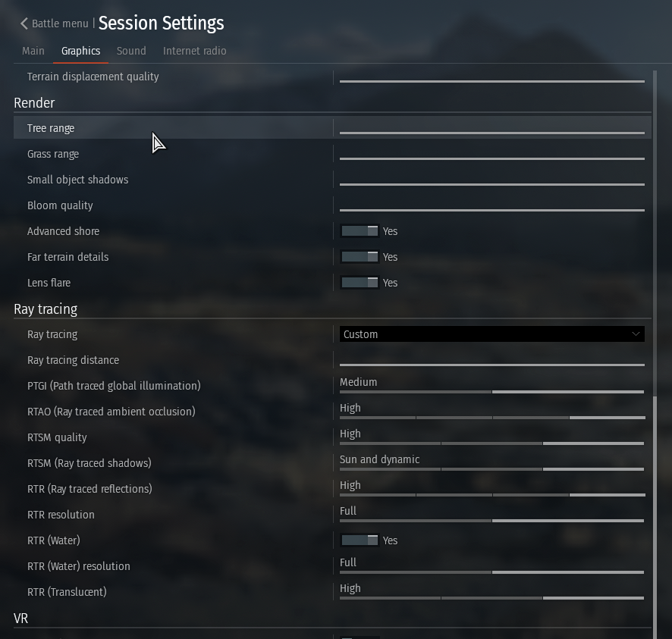Image resolution: width=672 pixels, height=639 pixels.
Task: Click the Bloom quality label
Action: [x=60, y=205]
